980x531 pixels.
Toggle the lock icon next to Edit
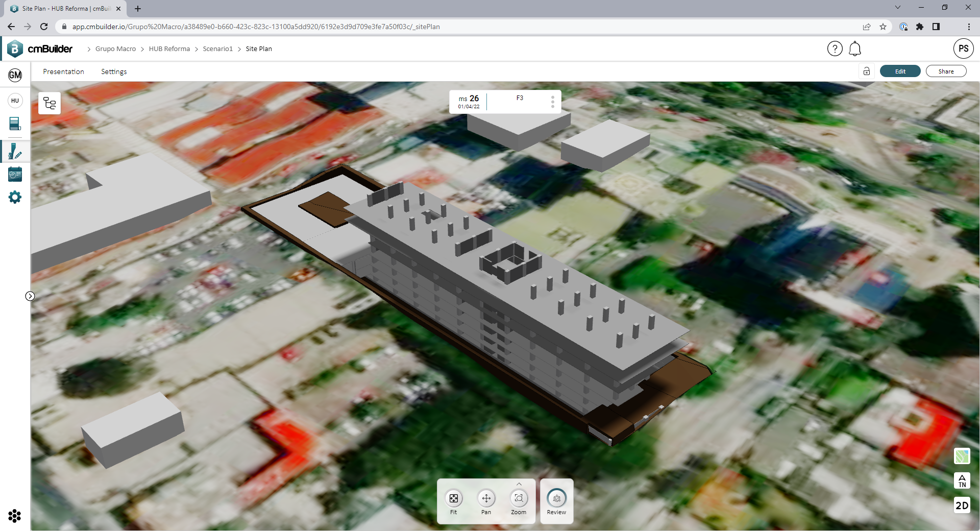coord(867,71)
